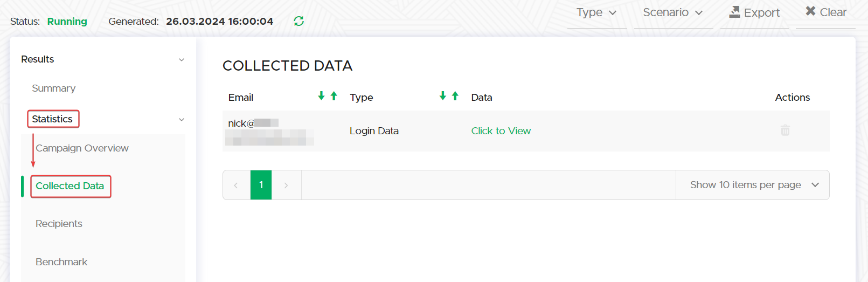The image size is (868, 282).
Task: Click the Clear X icon
Action: coord(810,11)
